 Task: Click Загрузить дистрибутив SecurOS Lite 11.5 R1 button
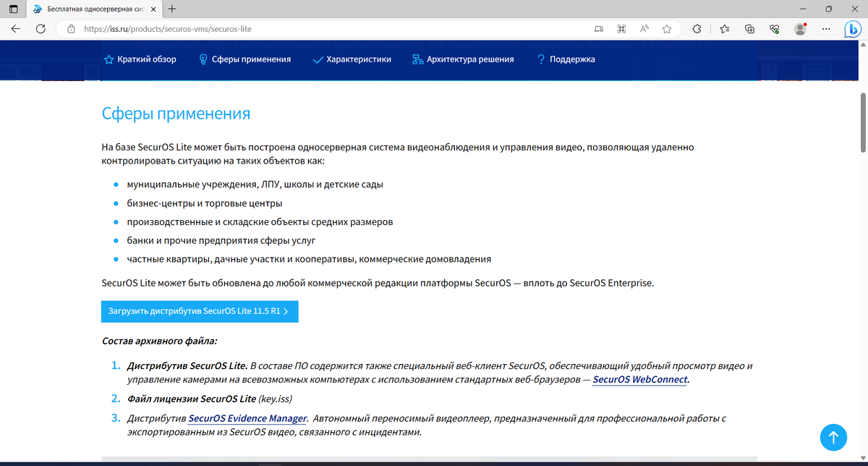point(200,312)
